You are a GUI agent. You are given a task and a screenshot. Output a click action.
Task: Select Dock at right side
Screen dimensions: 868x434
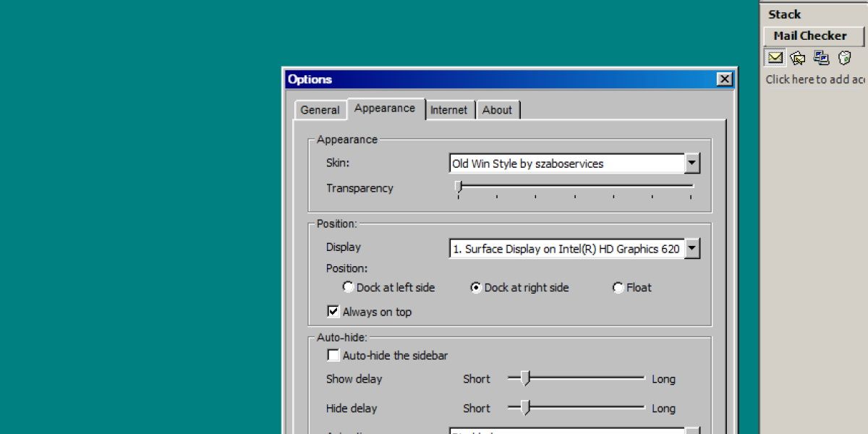475,287
